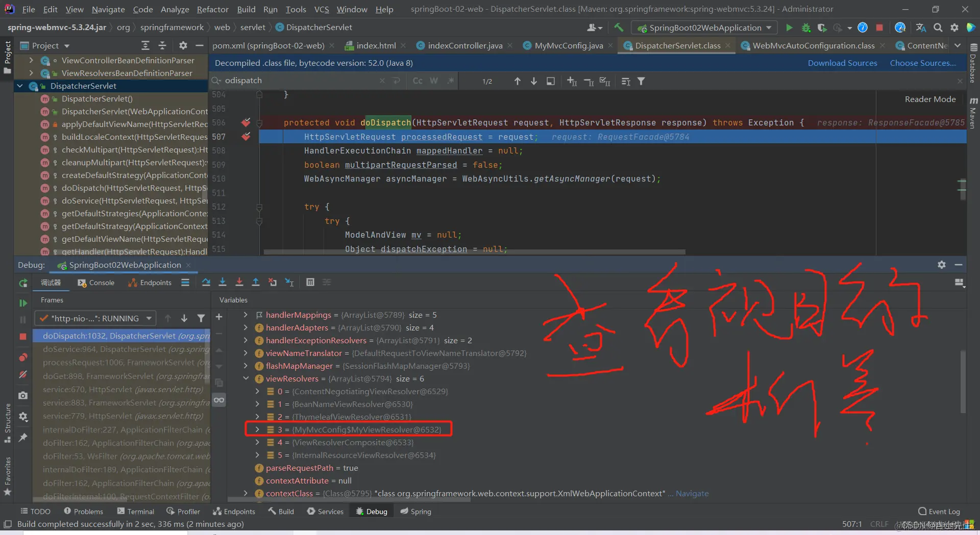
Task: Click Choose Sources... link
Action: pos(923,63)
